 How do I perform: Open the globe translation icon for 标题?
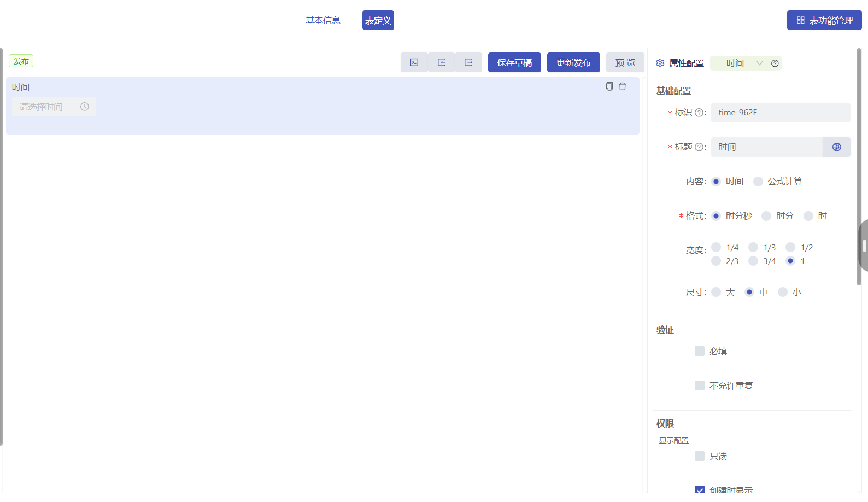[x=837, y=147]
